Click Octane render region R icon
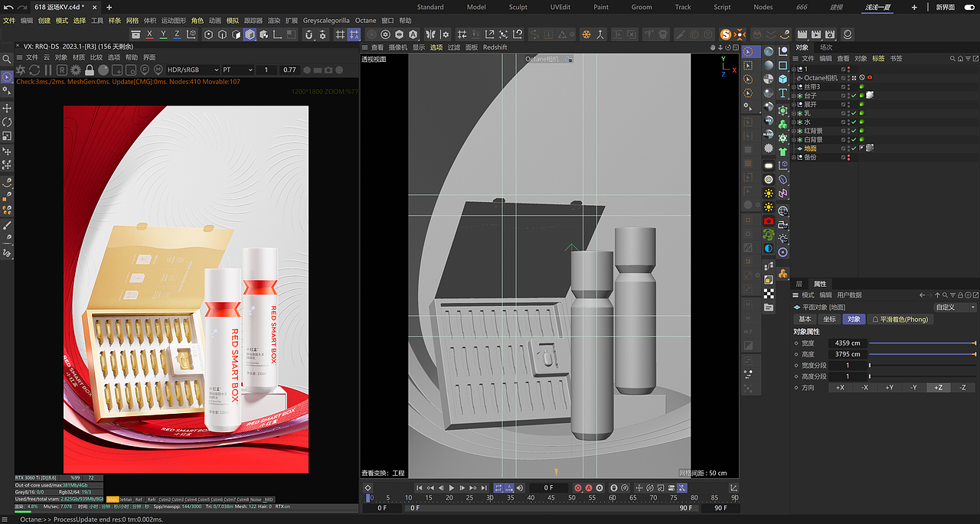Screen dimensions: 980x524 pyautogui.click(x=62, y=70)
